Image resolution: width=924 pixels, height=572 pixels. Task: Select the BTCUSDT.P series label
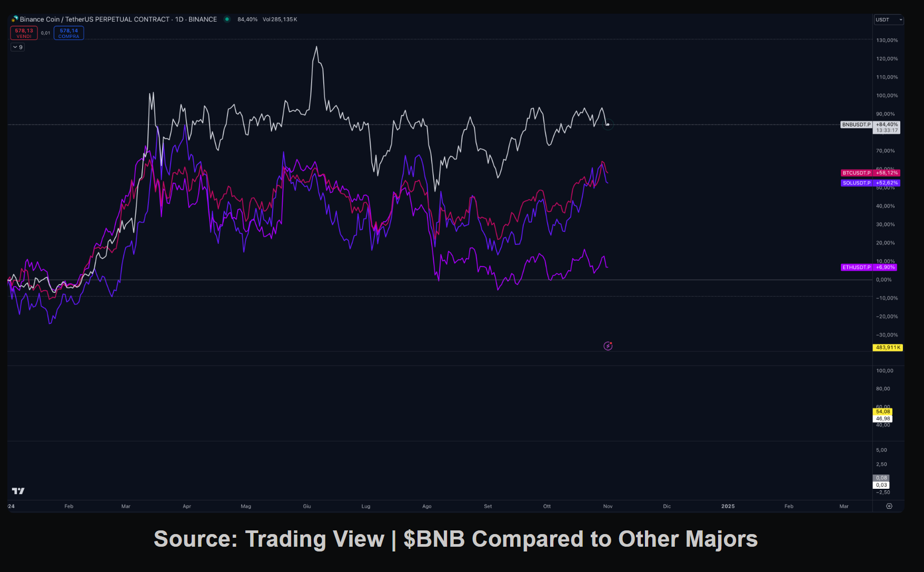pos(857,173)
